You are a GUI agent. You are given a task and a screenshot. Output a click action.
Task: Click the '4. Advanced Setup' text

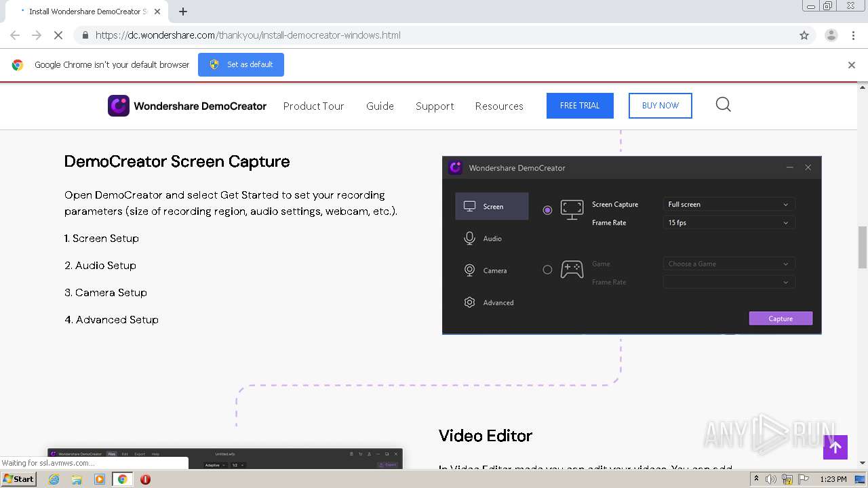(x=112, y=320)
